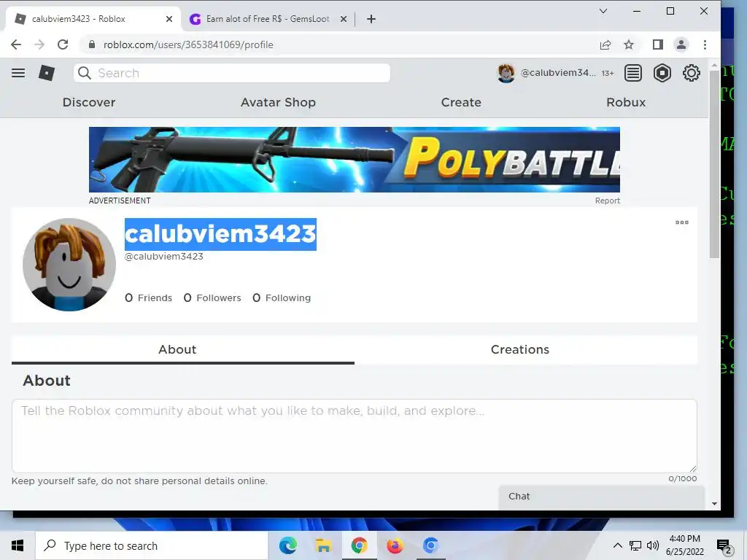Click the Roblox logo home icon

(46, 73)
